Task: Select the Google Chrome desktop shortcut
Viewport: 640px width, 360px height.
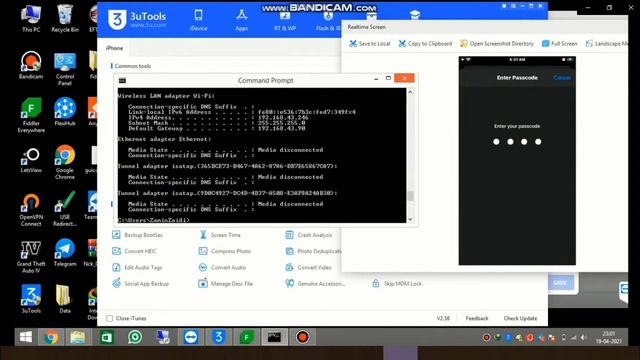Action: [x=65, y=162]
